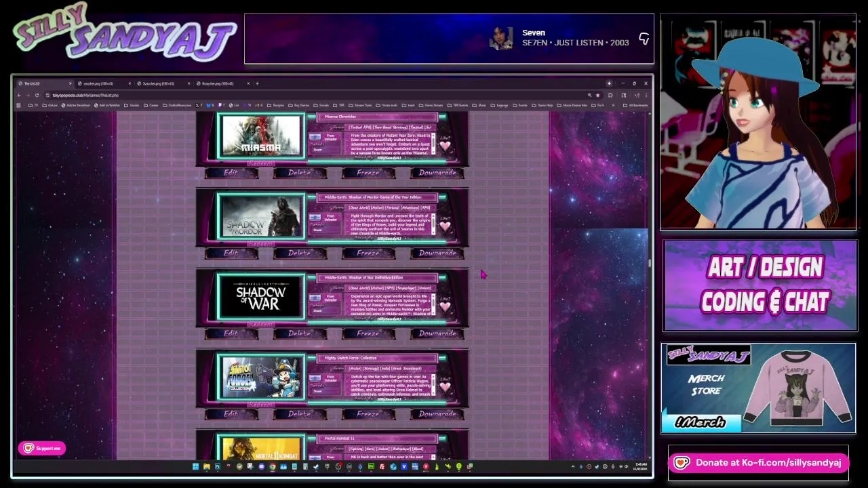Click the Ko-fi Support me button
868x488 pixels.
41,448
